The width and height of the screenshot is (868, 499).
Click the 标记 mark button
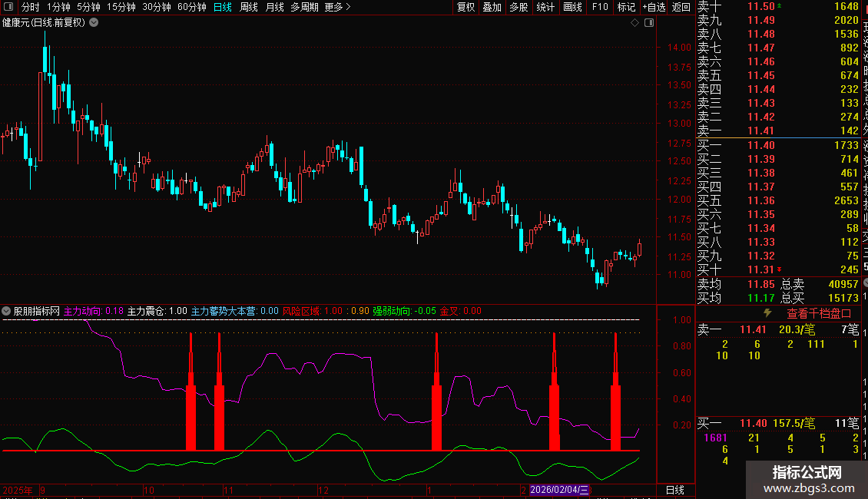click(626, 7)
